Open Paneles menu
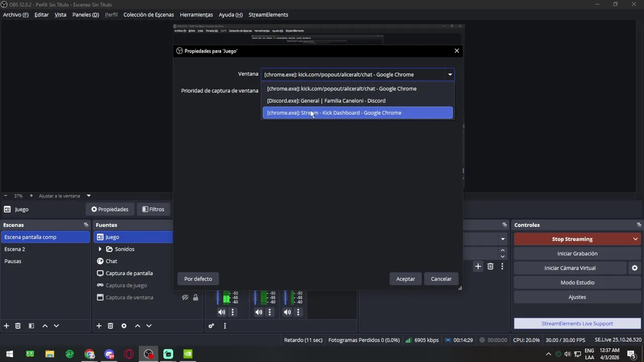Image resolution: width=644 pixels, height=362 pixels. [x=86, y=15]
